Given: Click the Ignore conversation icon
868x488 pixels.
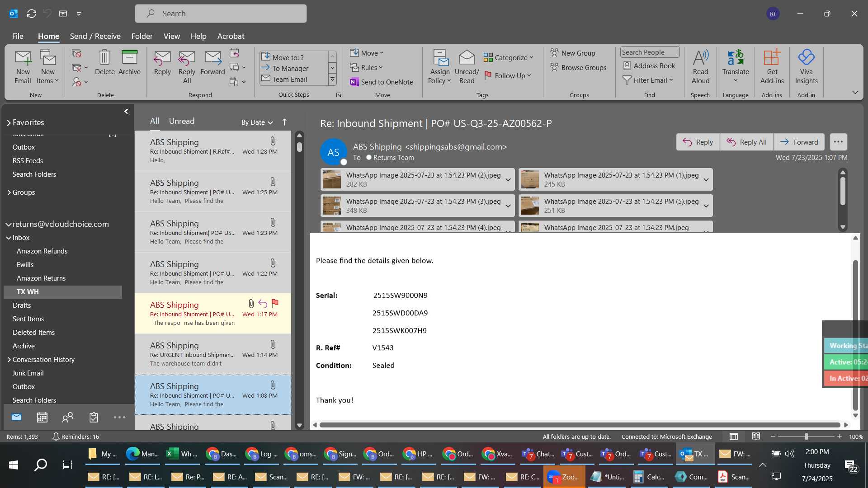Looking at the screenshot, I should (76, 53).
